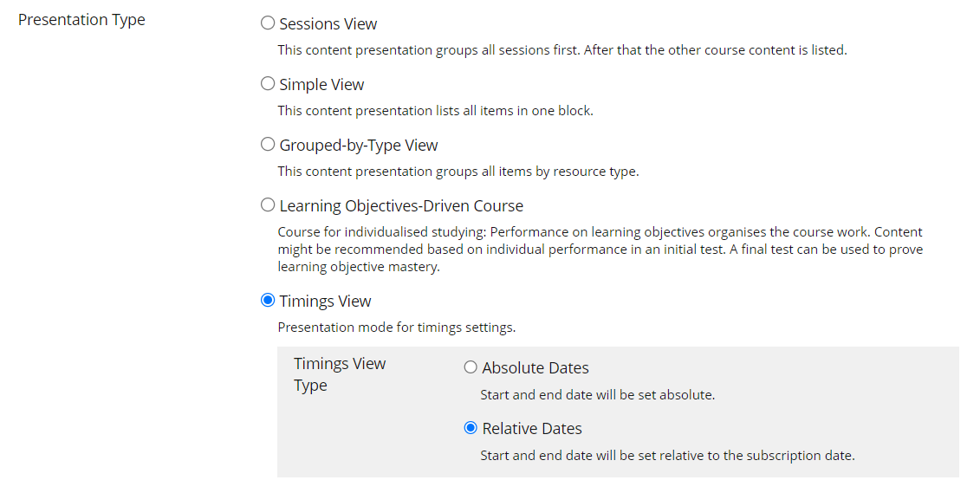Switch timings type to Absolute Dates radio
Viewport: 980px width, 493px height.
[471, 367]
